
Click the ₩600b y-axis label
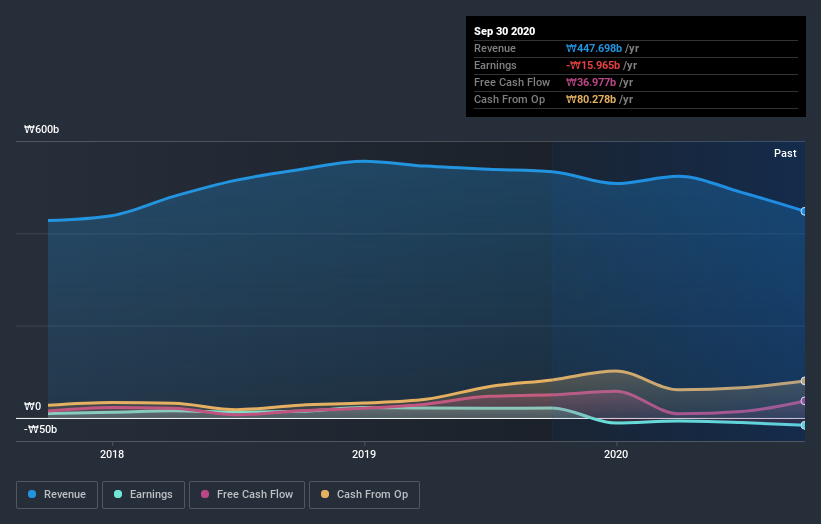(41, 129)
